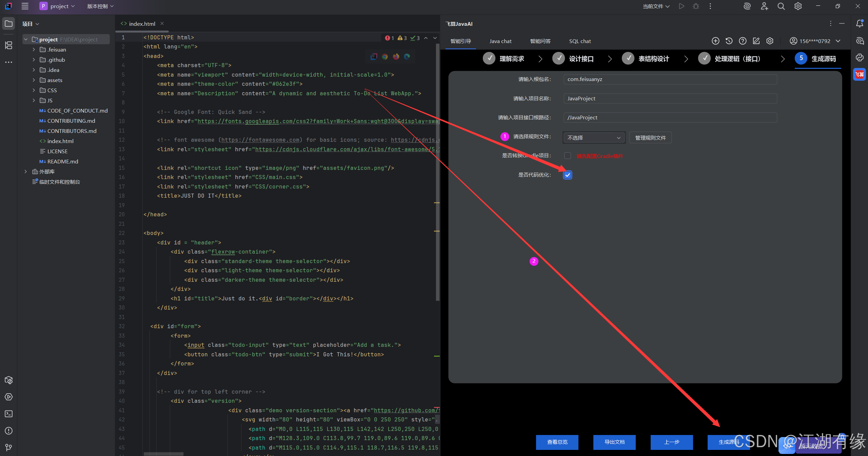The width and height of the screenshot is (868, 456).
Task: Open IDE settings gear icon
Action: pos(798,6)
